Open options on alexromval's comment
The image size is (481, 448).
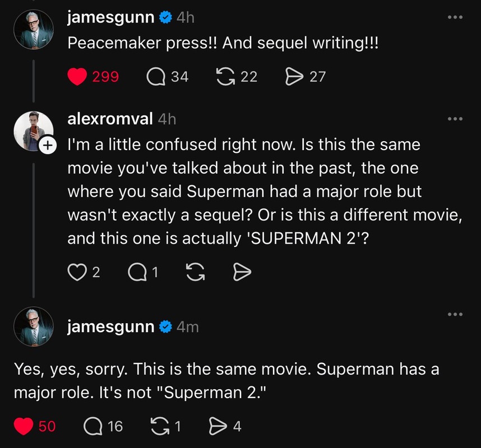pyautogui.click(x=454, y=118)
